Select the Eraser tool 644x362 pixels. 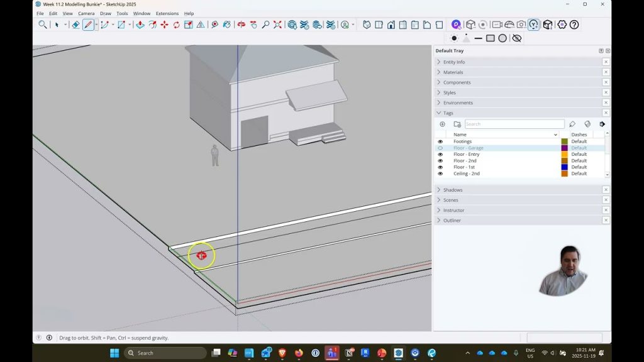(x=75, y=25)
